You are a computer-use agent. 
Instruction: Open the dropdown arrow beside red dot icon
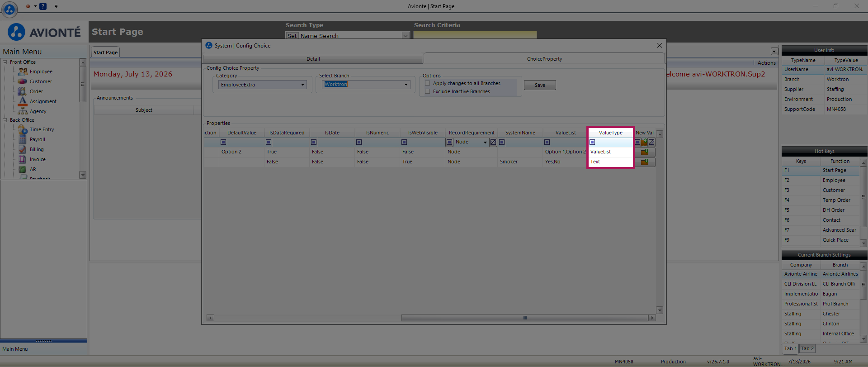click(35, 6)
